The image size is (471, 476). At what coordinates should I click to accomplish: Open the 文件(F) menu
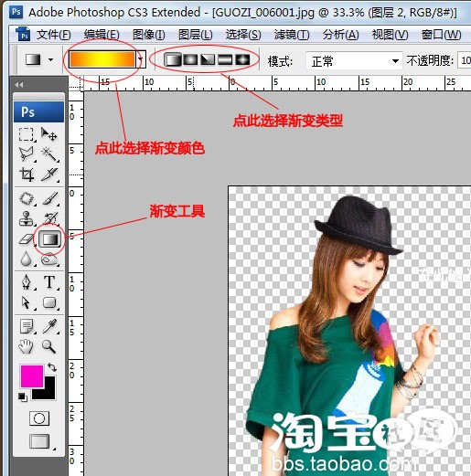coord(54,35)
